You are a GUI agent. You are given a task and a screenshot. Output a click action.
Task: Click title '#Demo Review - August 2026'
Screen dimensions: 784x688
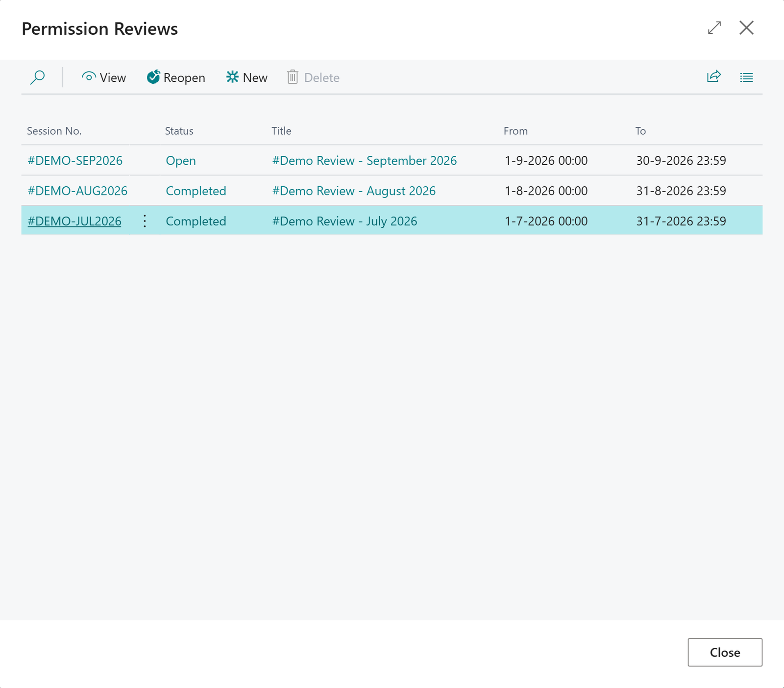click(x=354, y=191)
